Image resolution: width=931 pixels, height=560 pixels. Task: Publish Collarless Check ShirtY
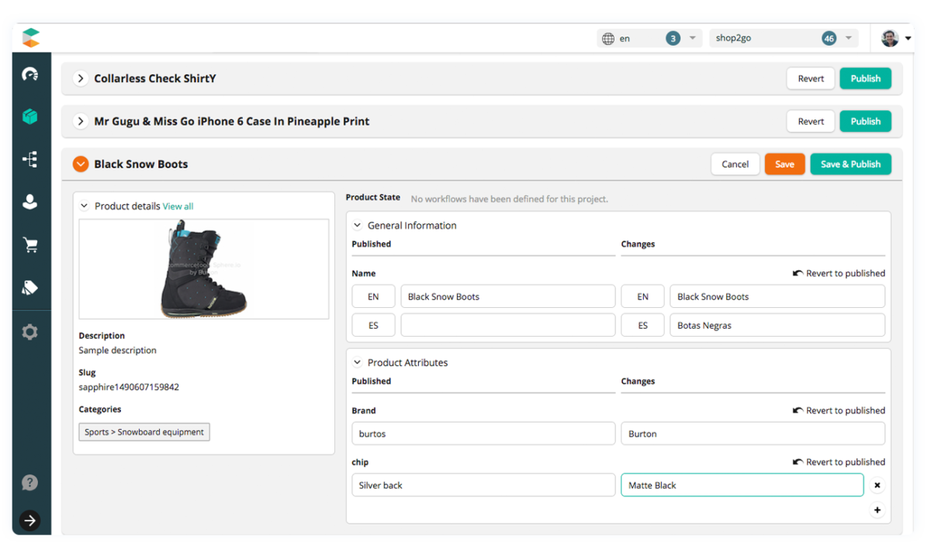(x=865, y=78)
